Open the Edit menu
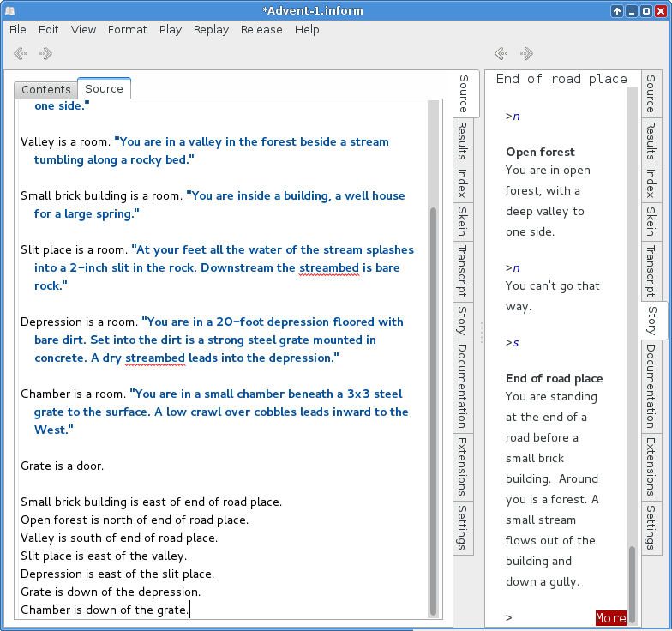Viewport: 672px width, 631px height. point(48,29)
